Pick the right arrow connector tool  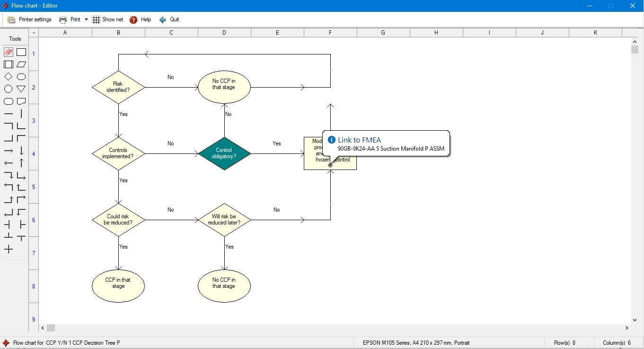pos(9,151)
